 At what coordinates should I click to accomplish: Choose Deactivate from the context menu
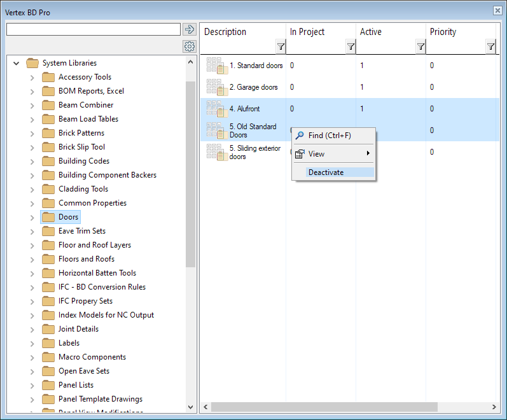click(x=326, y=172)
